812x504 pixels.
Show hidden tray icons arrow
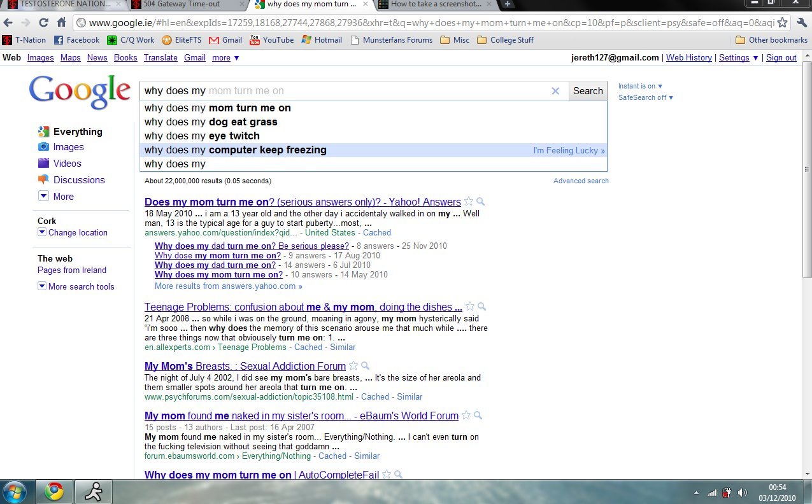coord(696,493)
